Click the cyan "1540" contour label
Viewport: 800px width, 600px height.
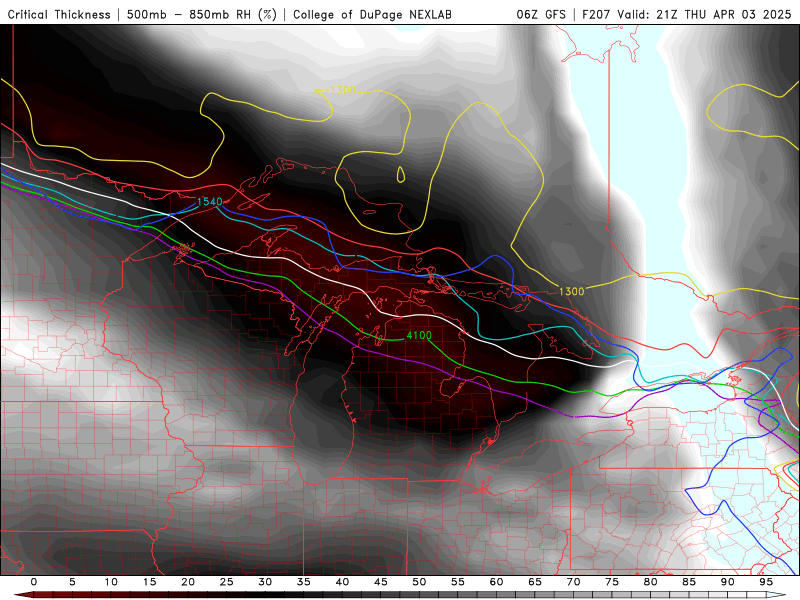(x=210, y=202)
